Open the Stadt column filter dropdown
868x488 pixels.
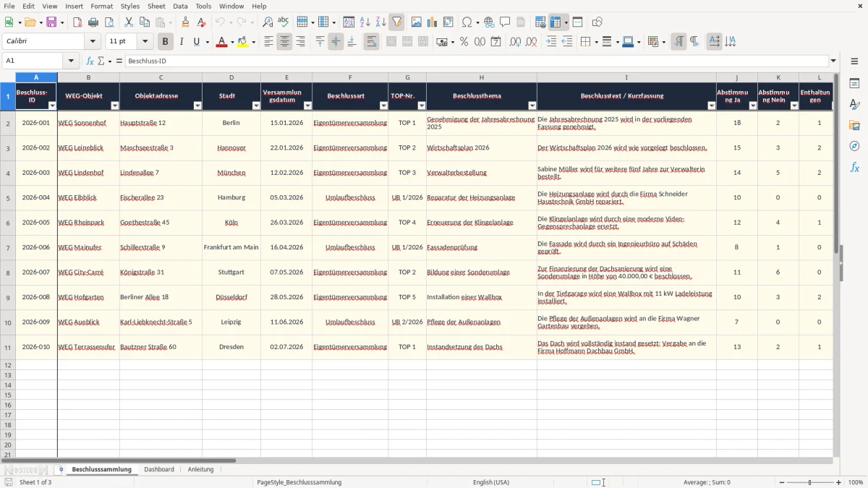(255, 106)
